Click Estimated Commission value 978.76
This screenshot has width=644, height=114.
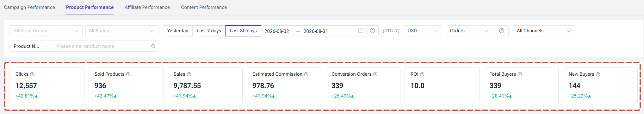point(263,86)
